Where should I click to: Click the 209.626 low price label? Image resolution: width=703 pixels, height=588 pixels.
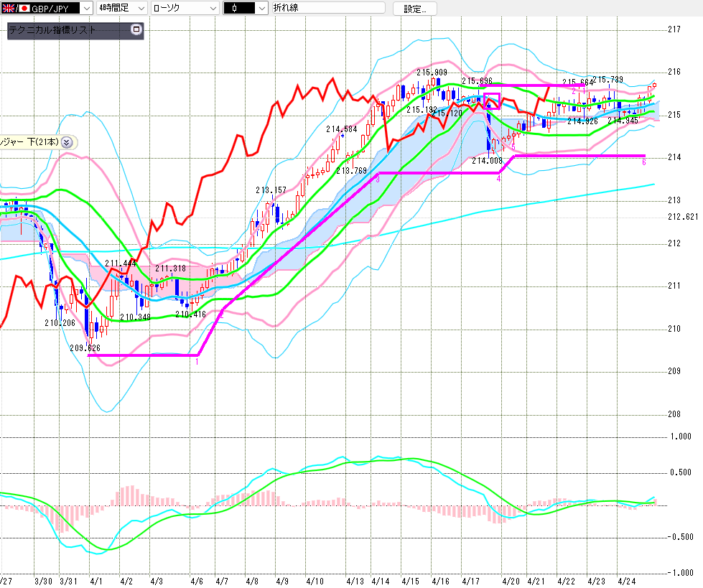(x=85, y=347)
